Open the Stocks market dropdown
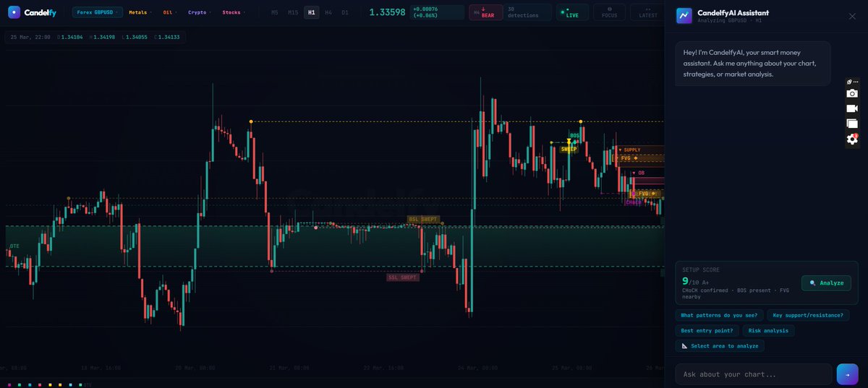 pos(233,12)
